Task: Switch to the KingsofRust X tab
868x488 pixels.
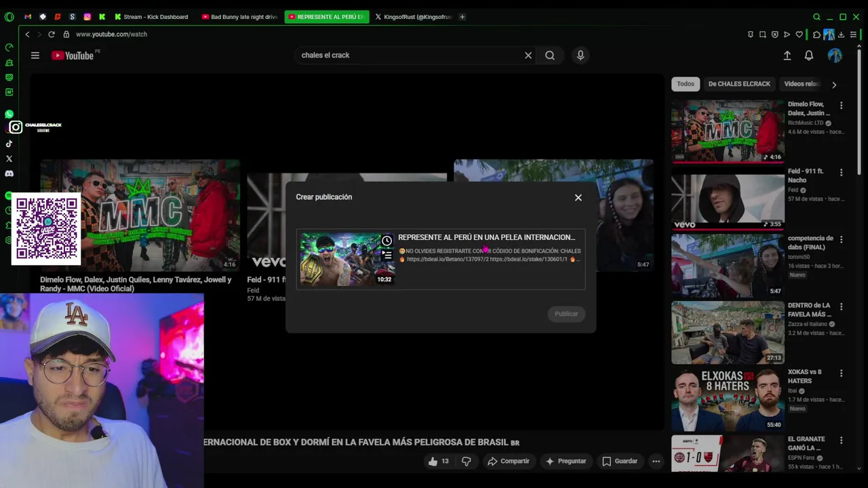Action: [414, 17]
